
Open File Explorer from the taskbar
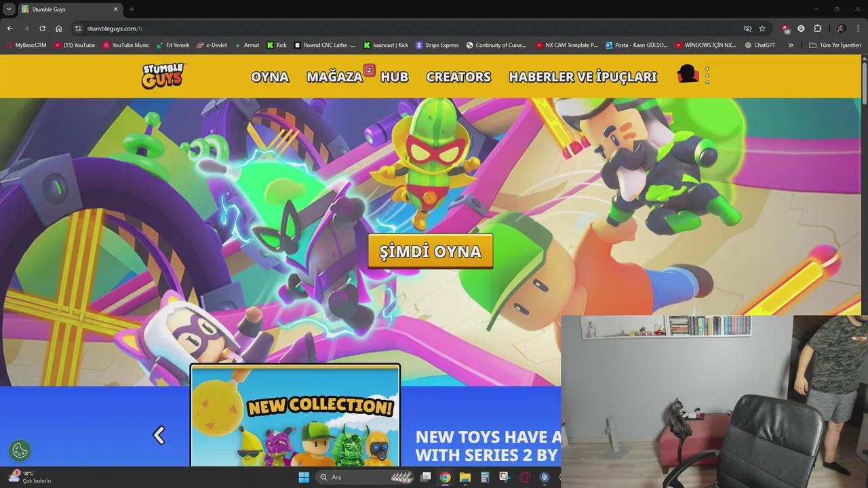465,477
